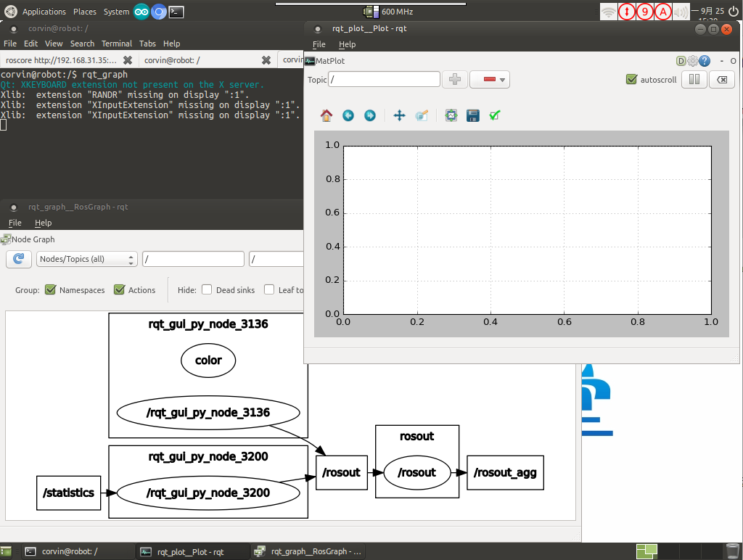
Task: Uncheck Namespaces grouping checkbox
Action: coord(50,289)
